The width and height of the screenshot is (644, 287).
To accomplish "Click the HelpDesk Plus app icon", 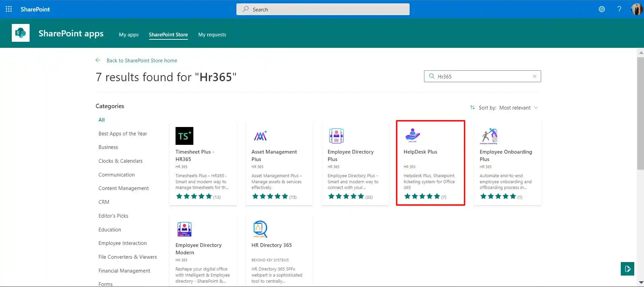I will coord(412,135).
